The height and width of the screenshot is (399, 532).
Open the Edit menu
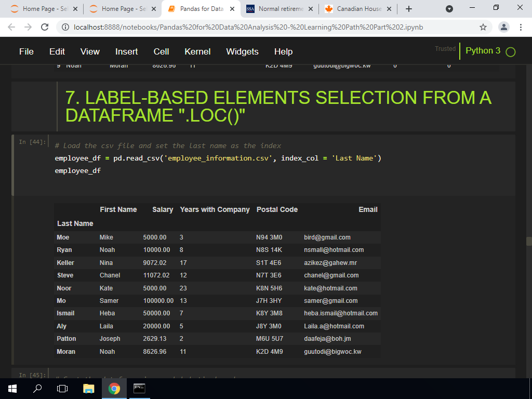tap(57, 51)
